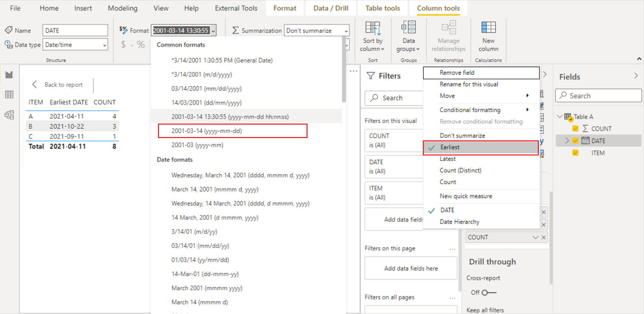Screen dimensions: 644x314
Task: Click the format list scrollbar
Action: coord(344,70)
